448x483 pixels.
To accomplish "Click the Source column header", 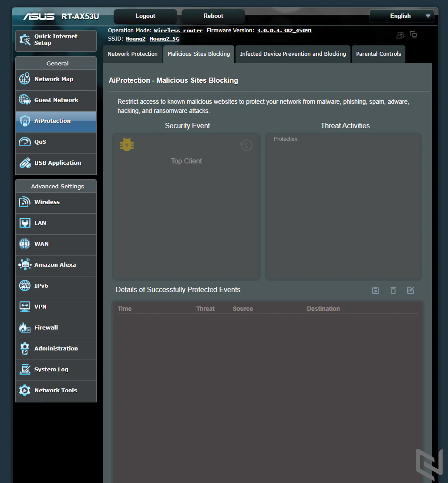I will click(x=243, y=308).
